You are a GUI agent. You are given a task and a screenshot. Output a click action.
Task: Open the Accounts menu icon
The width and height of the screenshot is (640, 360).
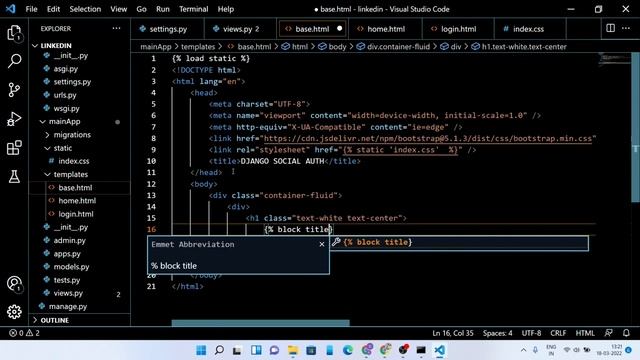[14, 284]
